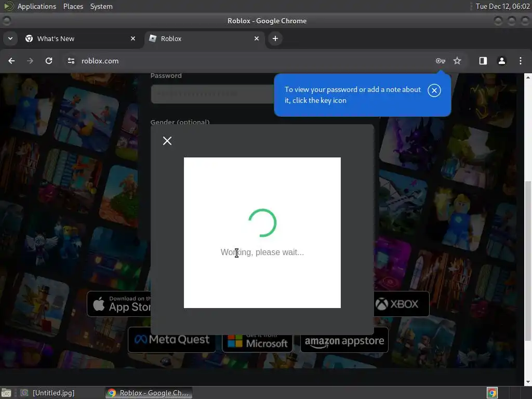Viewport: 532px width, 399px height.
Task: View site information icon in address bar
Action: [71, 61]
